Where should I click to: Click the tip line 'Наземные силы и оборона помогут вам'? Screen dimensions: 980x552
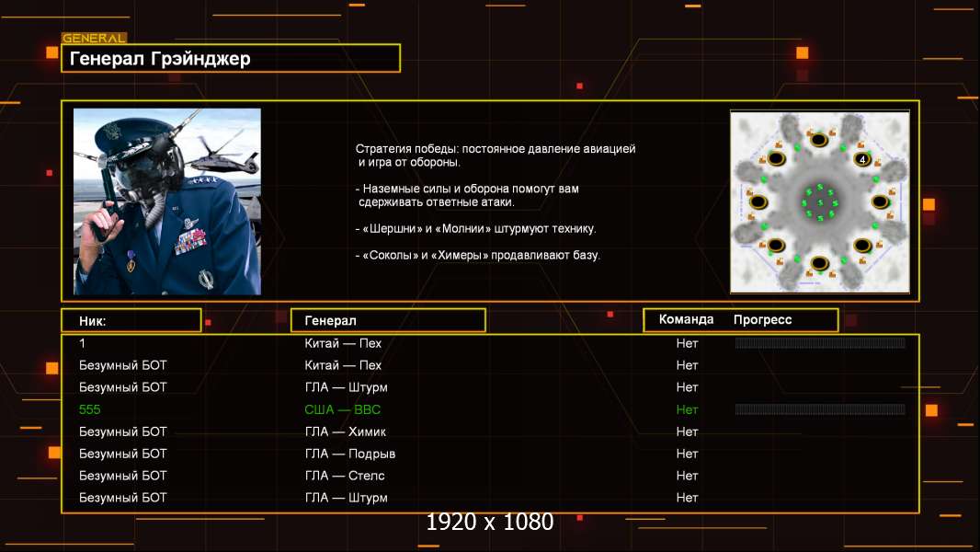click(468, 189)
